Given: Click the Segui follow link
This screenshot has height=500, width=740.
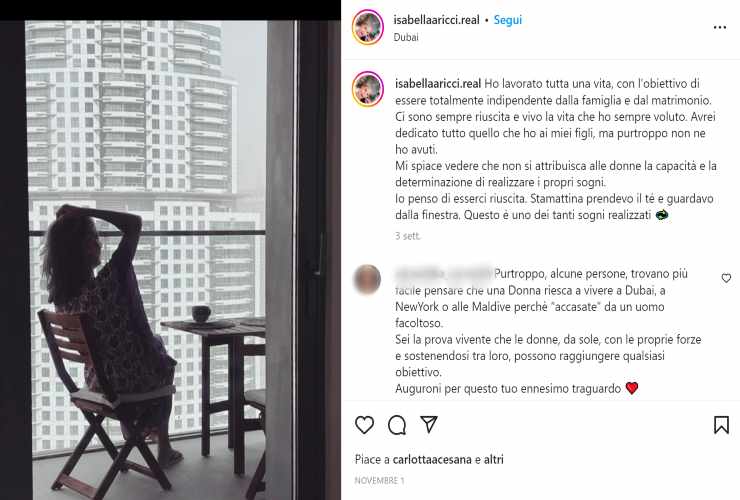Looking at the screenshot, I should coord(508,20).
